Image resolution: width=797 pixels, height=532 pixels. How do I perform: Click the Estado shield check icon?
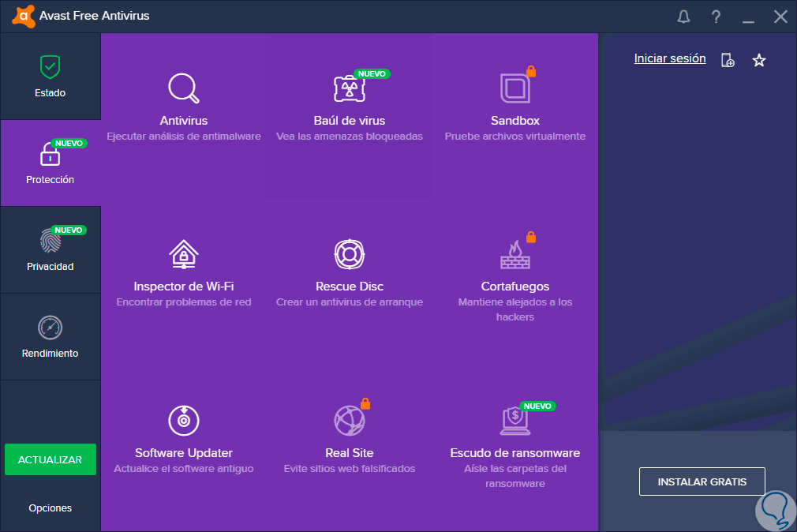(50, 66)
